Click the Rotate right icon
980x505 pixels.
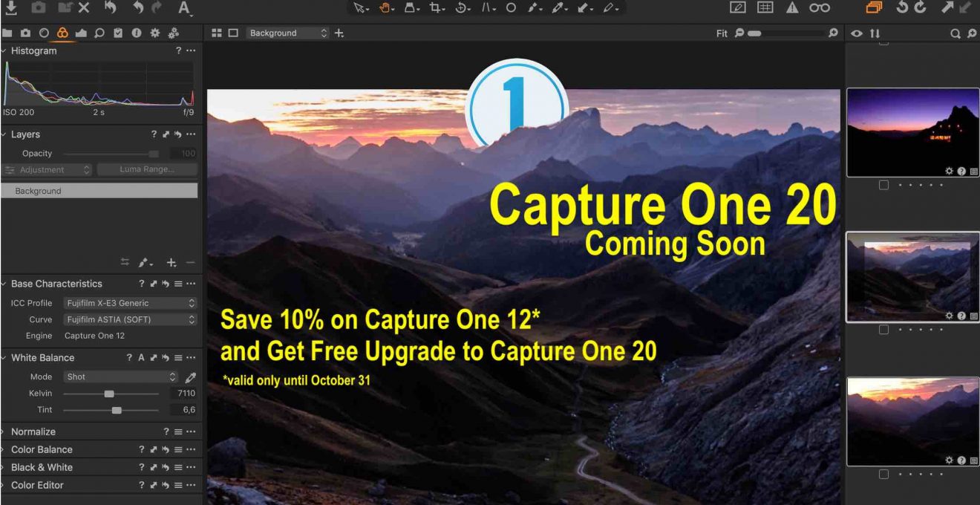[x=921, y=7]
